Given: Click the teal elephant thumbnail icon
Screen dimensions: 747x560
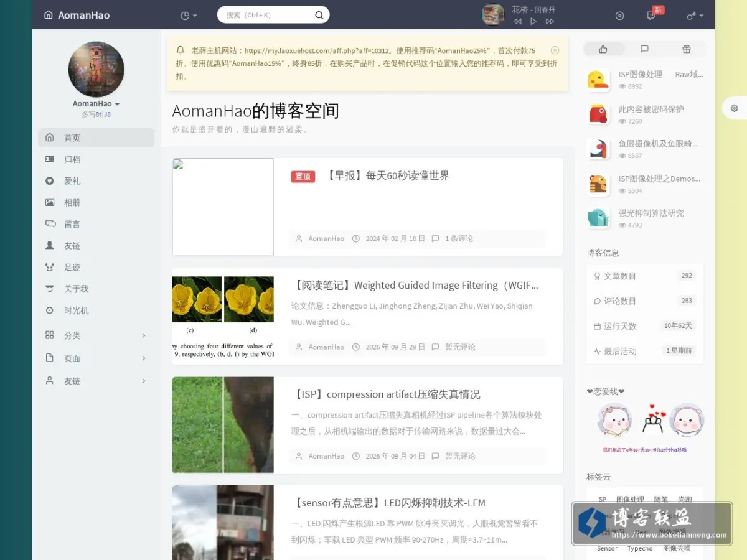Looking at the screenshot, I should (598, 218).
